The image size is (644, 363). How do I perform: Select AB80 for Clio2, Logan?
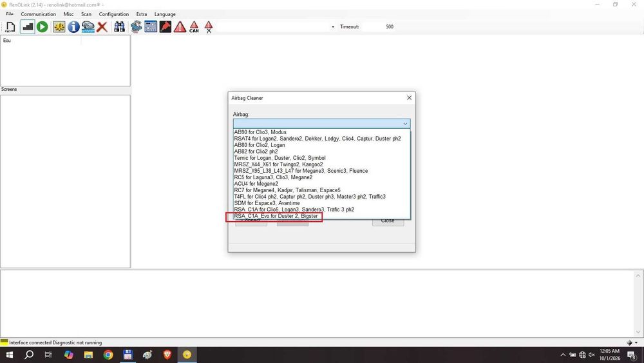click(321, 145)
